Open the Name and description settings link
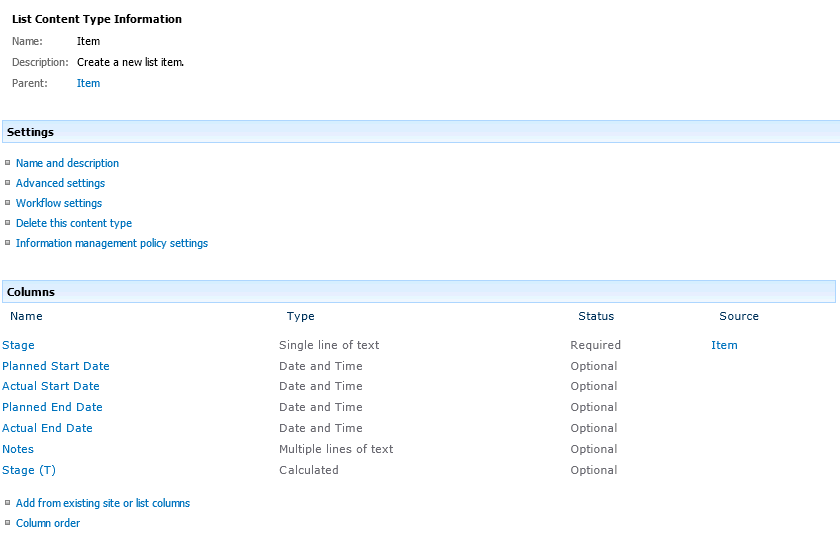840x539 pixels. [68, 163]
